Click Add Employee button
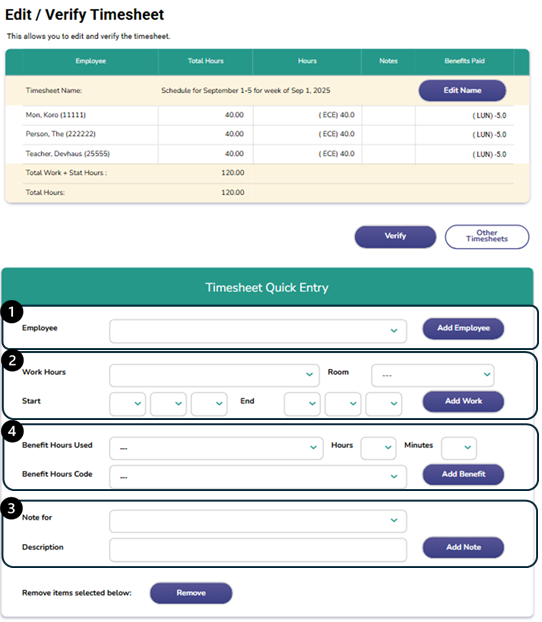The height and width of the screenshot is (622, 542). tap(463, 328)
